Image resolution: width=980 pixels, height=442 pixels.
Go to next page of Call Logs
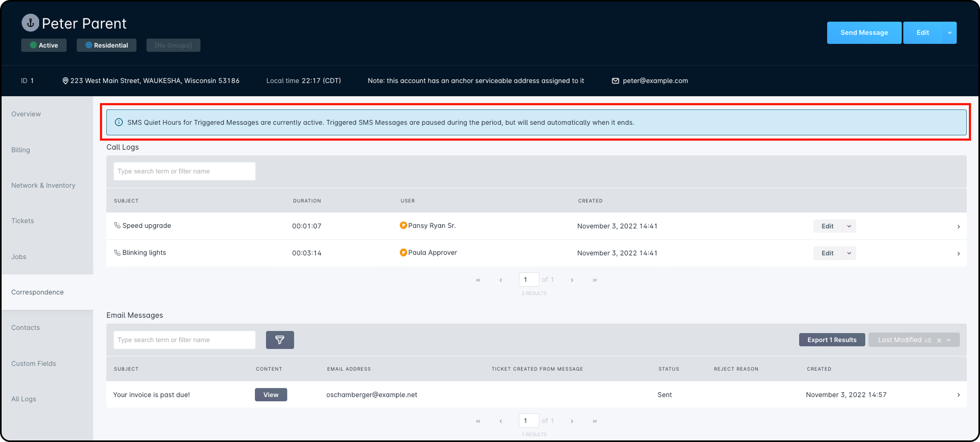572,280
